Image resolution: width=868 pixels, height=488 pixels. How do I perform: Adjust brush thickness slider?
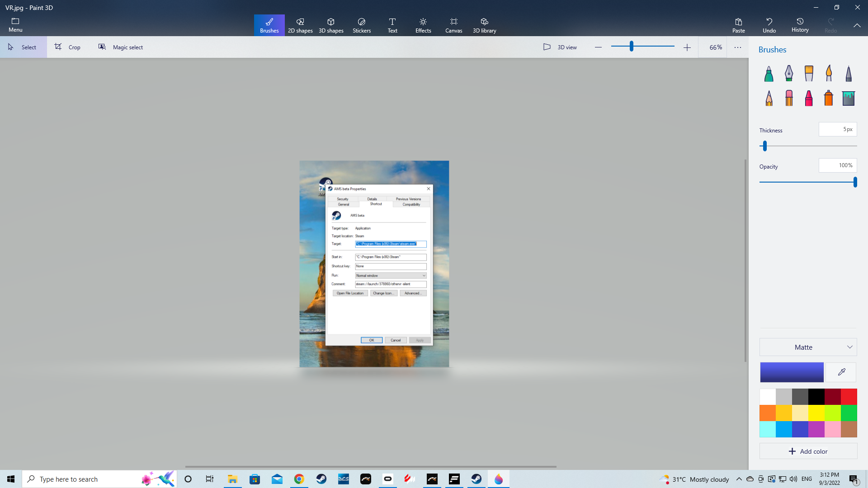pyautogui.click(x=765, y=145)
